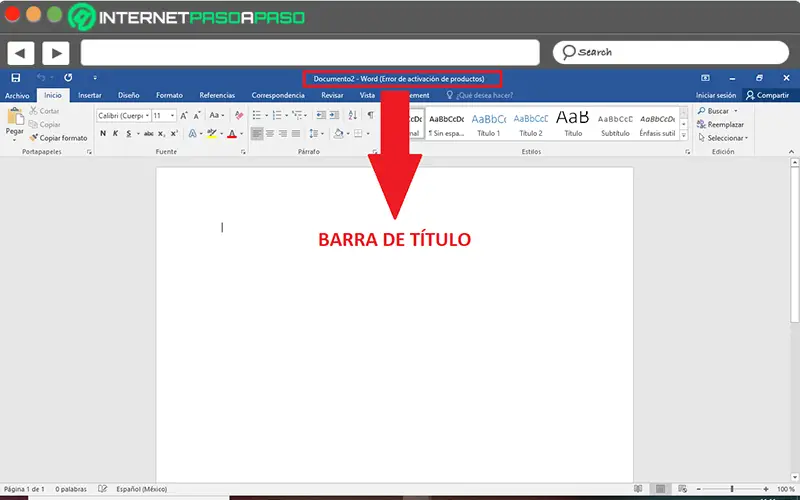800x500 pixels.
Task: Collapse the ribbon with the chevron
Action: point(791,152)
